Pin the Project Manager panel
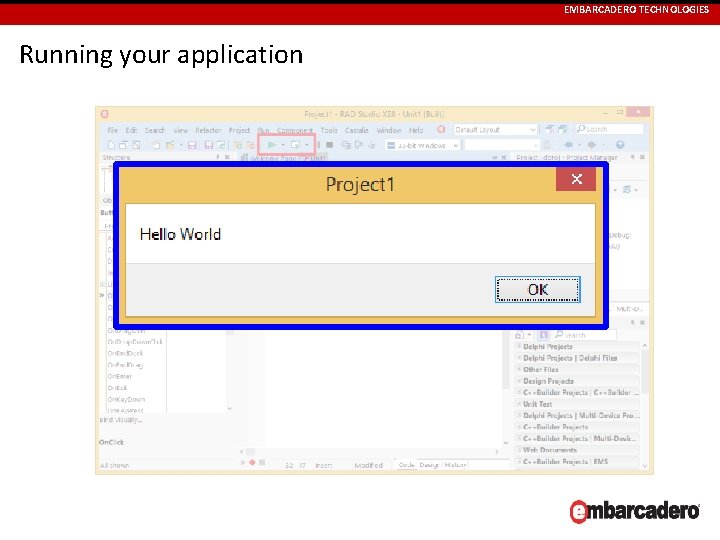720x540 pixels. point(632,157)
